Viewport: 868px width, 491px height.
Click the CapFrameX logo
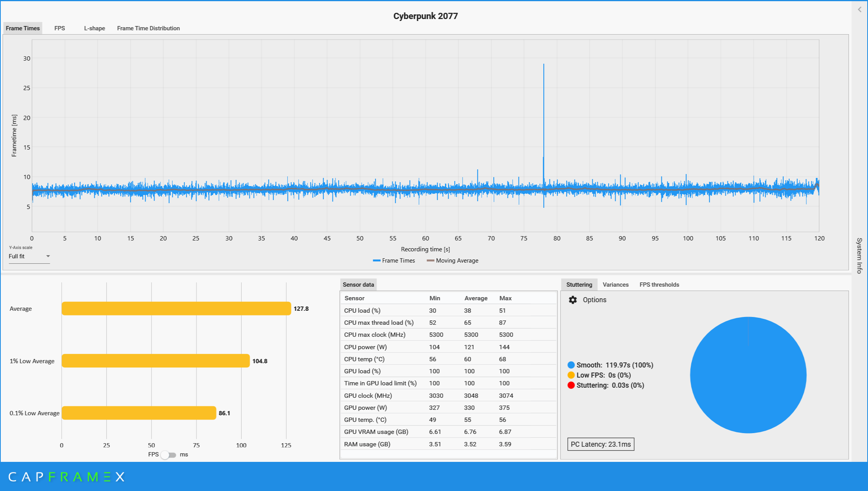[x=66, y=477]
